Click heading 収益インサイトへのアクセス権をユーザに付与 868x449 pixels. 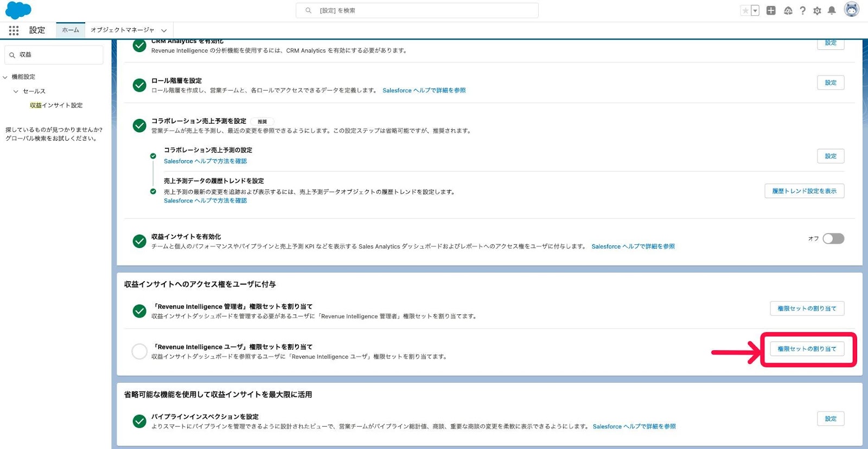click(200, 284)
